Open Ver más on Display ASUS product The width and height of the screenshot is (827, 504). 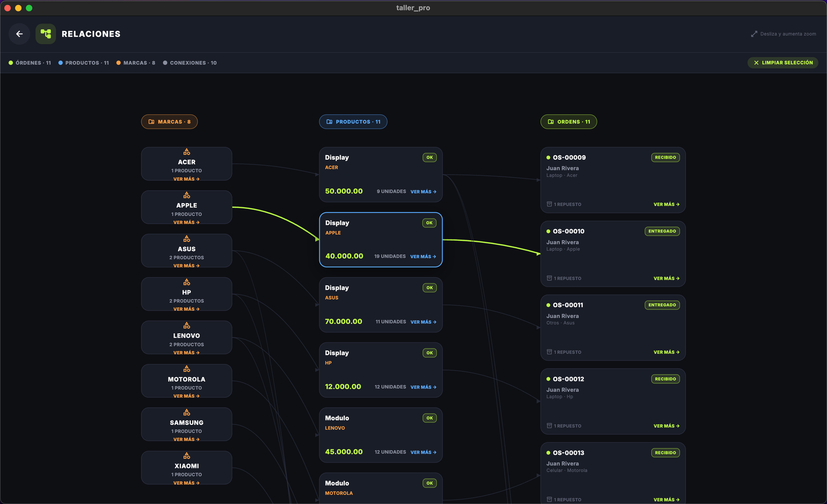click(423, 322)
